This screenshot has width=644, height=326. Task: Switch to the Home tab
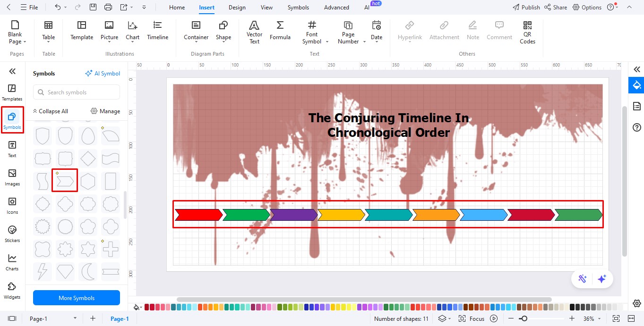pos(177,8)
